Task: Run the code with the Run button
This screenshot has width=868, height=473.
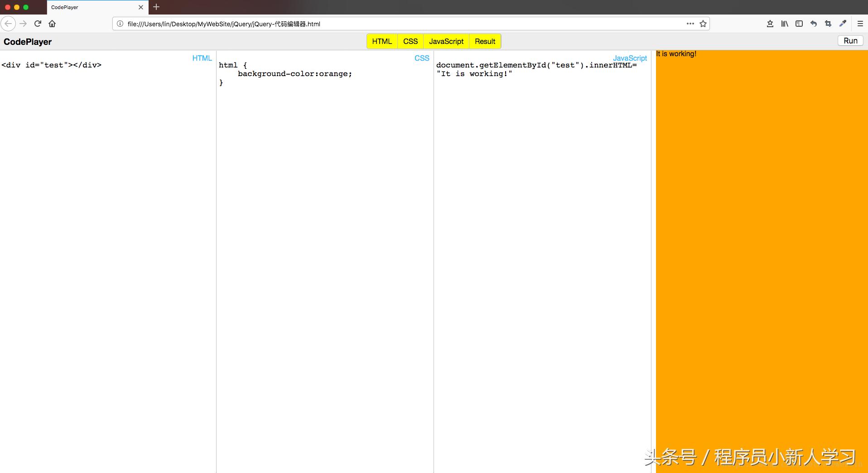Action: click(x=850, y=41)
